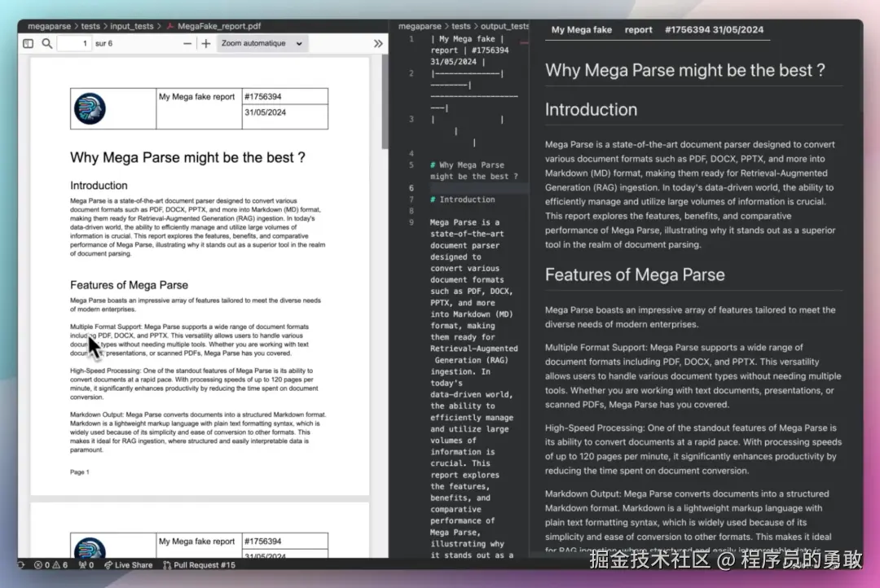Image resolution: width=880 pixels, height=588 pixels.
Task: Click input_tests in the breadcrumb
Action: 132,26
